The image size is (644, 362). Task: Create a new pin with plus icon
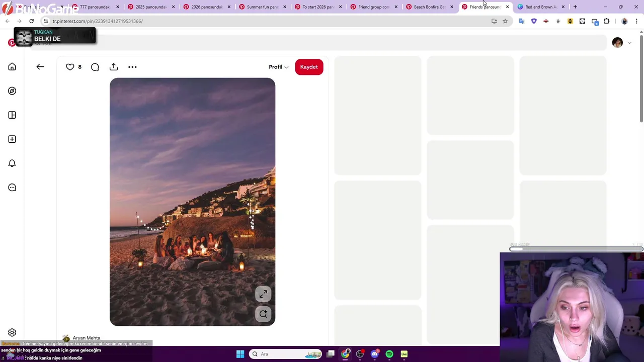point(12,139)
